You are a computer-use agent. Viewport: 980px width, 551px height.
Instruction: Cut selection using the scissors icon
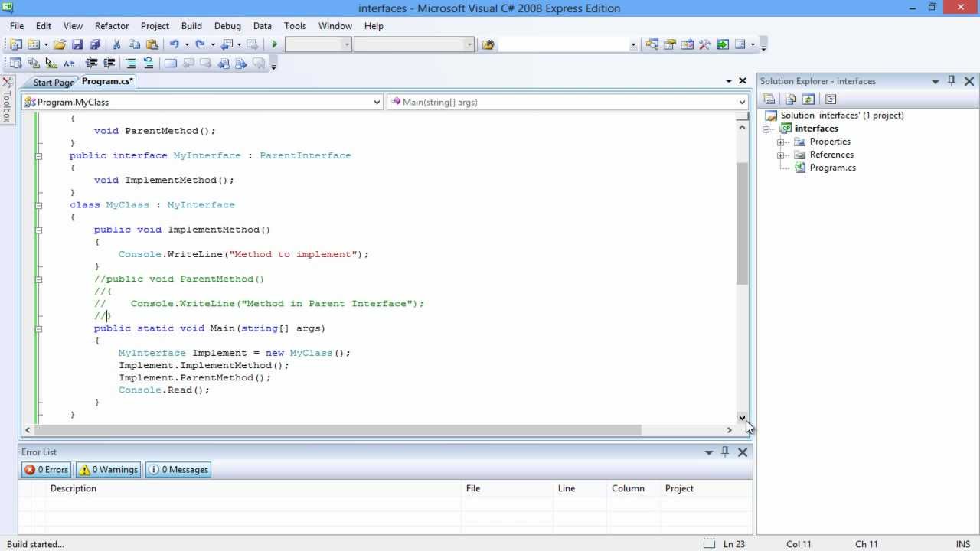[x=116, y=44]
